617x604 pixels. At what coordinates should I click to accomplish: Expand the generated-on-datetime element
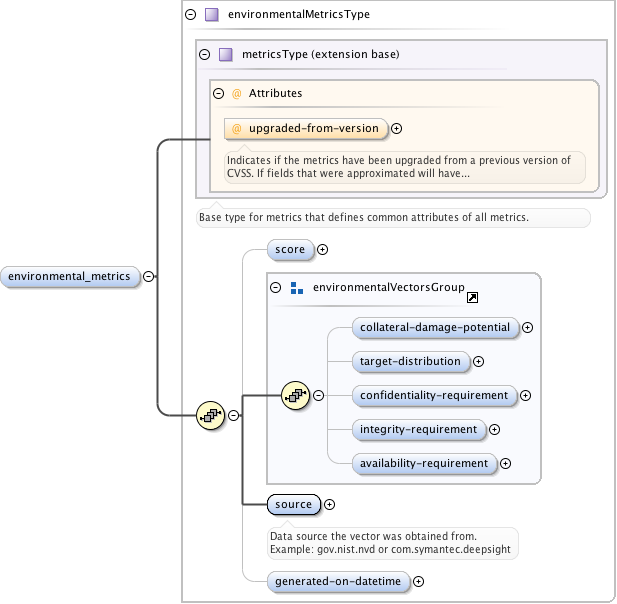(x=419, y=581)
